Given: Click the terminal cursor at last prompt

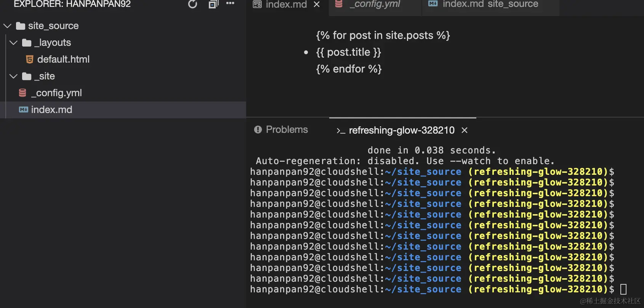Looking at the screenshot, I should [623, 290].
